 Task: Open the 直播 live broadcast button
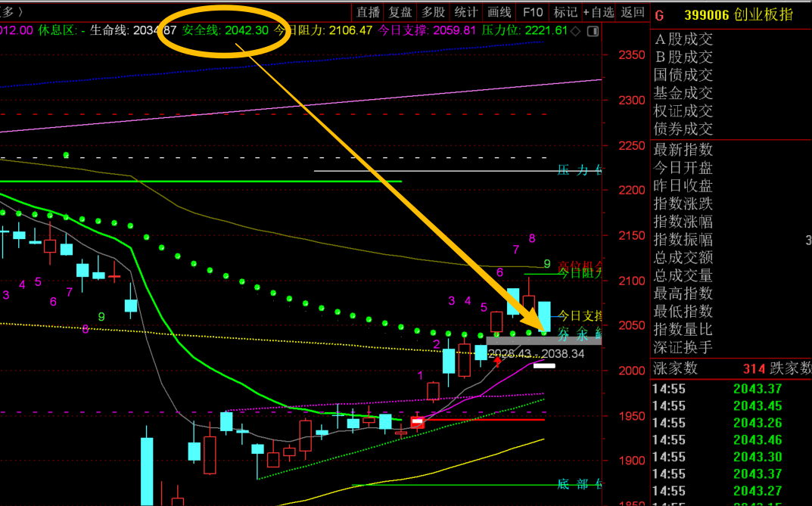pos(369,12)
